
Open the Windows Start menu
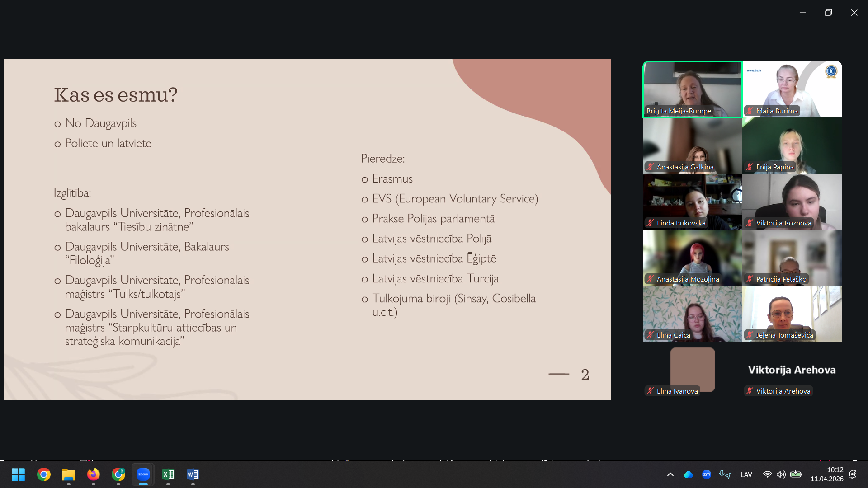tap(19, 474)
